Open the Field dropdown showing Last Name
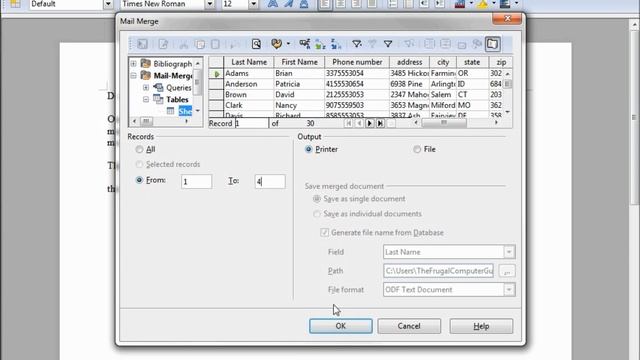Screen dimensions: 640x360 [509, 252]
